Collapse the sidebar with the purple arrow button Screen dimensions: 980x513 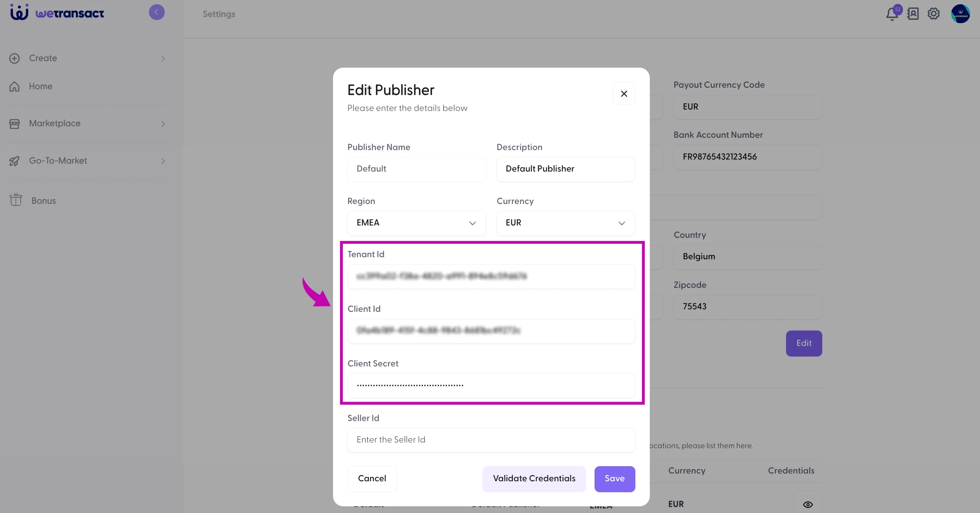tap(156, 12)
